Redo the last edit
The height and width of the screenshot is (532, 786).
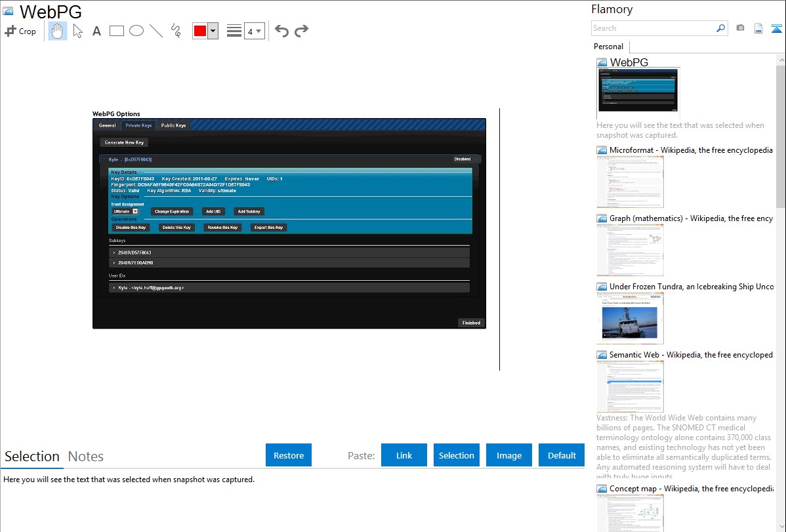pos(301,31)
